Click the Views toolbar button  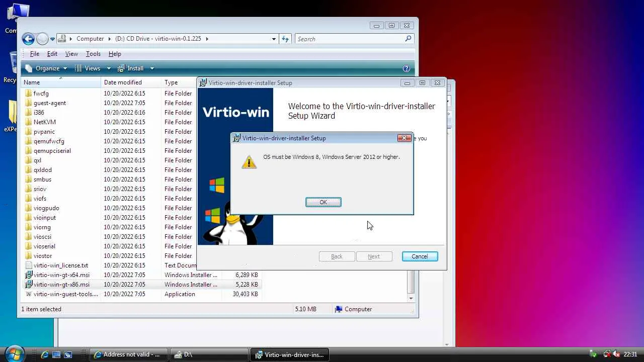click(88, 68)
